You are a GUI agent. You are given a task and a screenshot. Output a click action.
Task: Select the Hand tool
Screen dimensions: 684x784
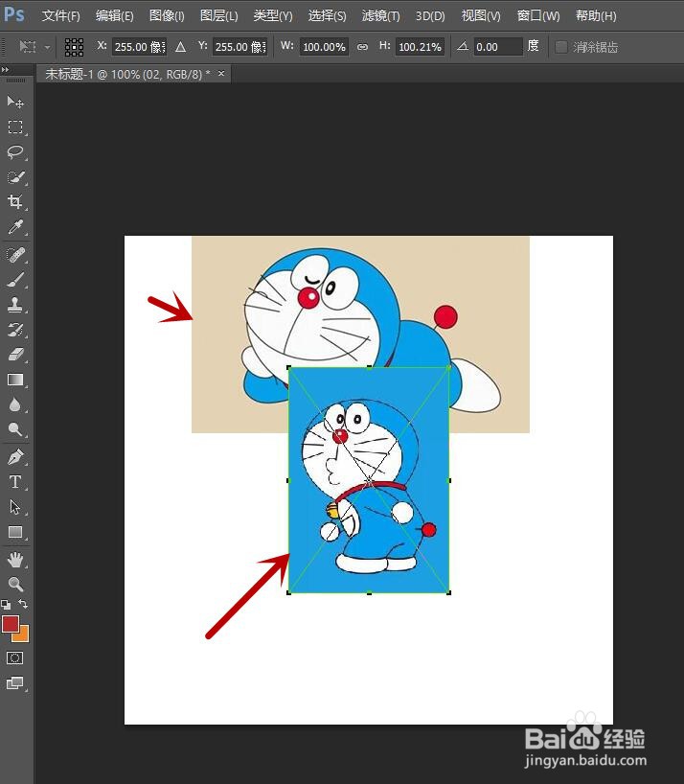tap(15, 560)
